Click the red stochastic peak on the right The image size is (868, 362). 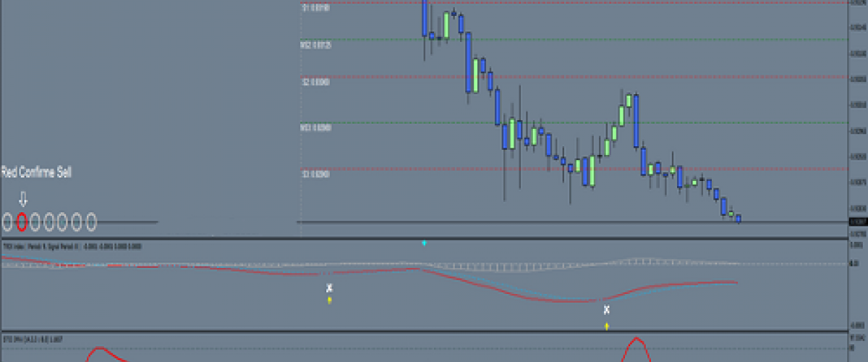pyautogui.click(x=637, y=340)
